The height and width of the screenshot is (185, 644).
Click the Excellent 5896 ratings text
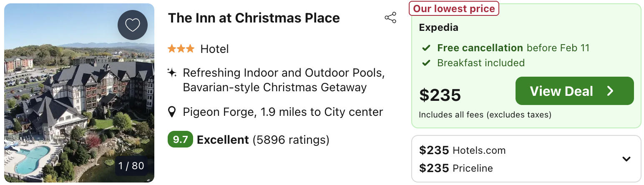tap(263, 140)
